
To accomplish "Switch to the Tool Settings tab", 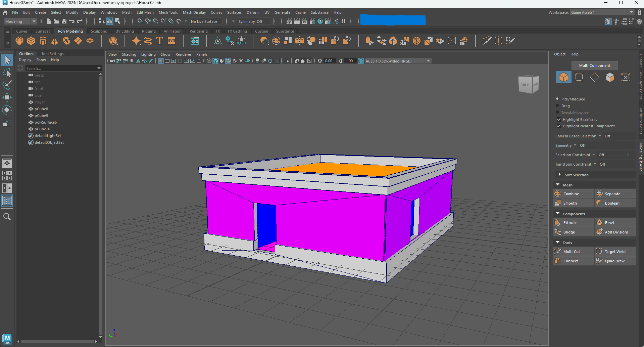I will [52, 54].
